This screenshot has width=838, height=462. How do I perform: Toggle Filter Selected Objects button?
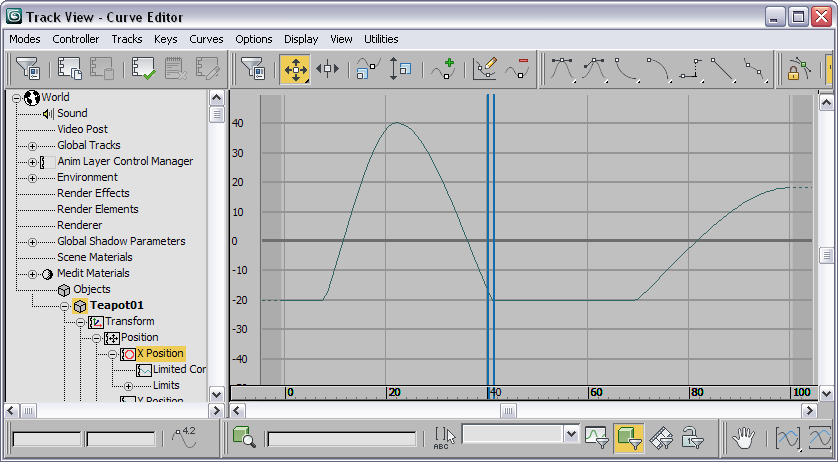click(628, 437)
